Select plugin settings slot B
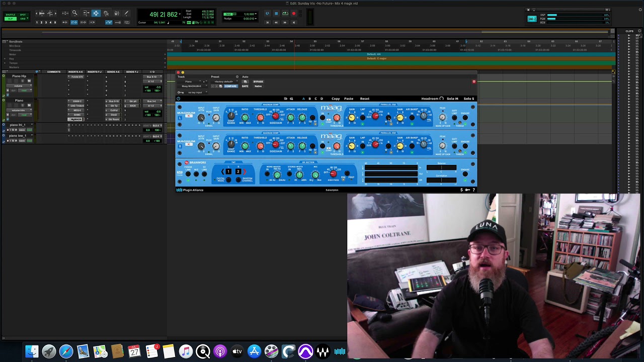 point(309,99)
